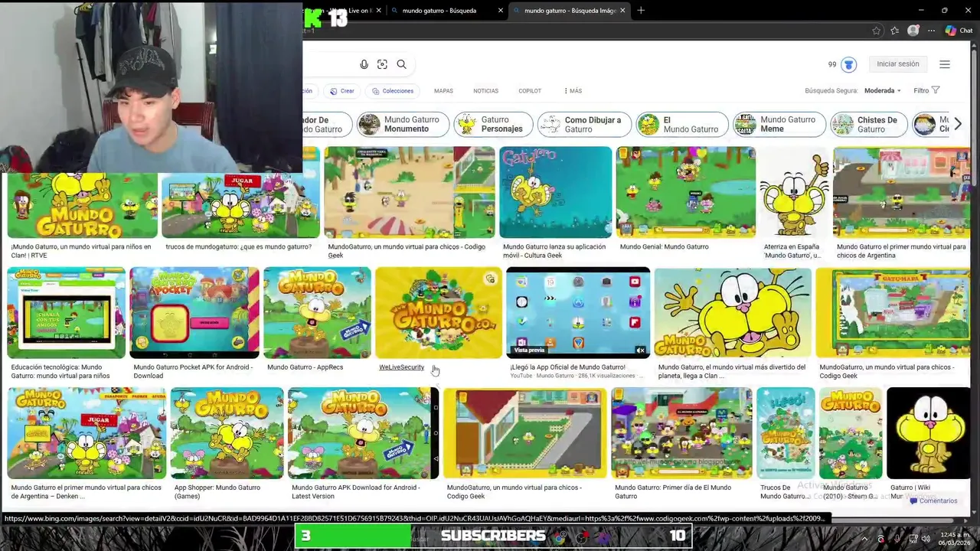Open 'App Shopper: Mundo Gaturro (Games)' image
The width and height of the screenshot is (980, 551).
point(227,433)
